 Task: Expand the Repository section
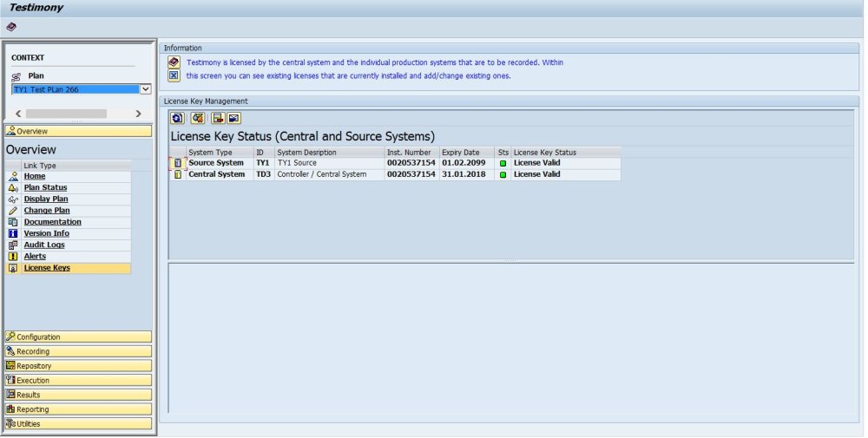78,365
